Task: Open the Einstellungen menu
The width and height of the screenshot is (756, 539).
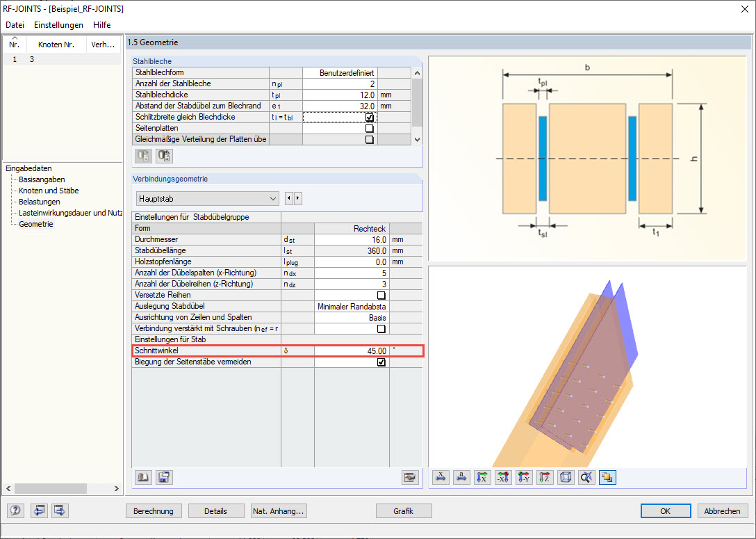Action: [x=58, y=24]
